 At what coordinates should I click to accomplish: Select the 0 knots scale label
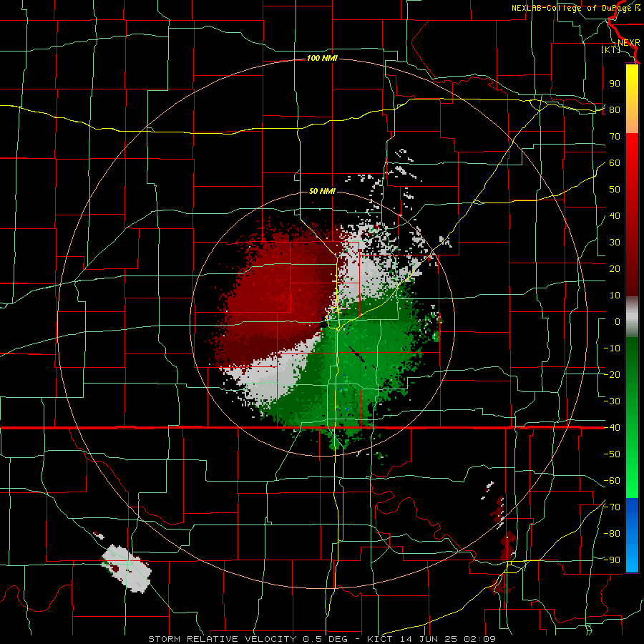coord(618,322)
